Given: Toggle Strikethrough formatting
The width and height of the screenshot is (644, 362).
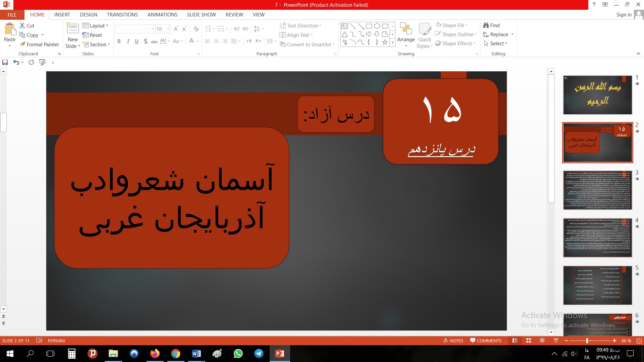Looking at the screenshot, I should click(x=154, y=41).
